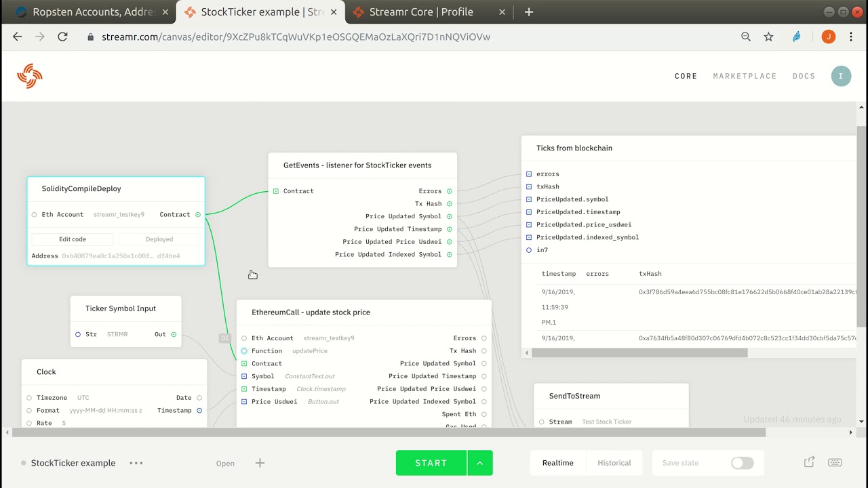Click the browser address bar URL
Viewport: 868px width, 488px height.
(296, 37)
